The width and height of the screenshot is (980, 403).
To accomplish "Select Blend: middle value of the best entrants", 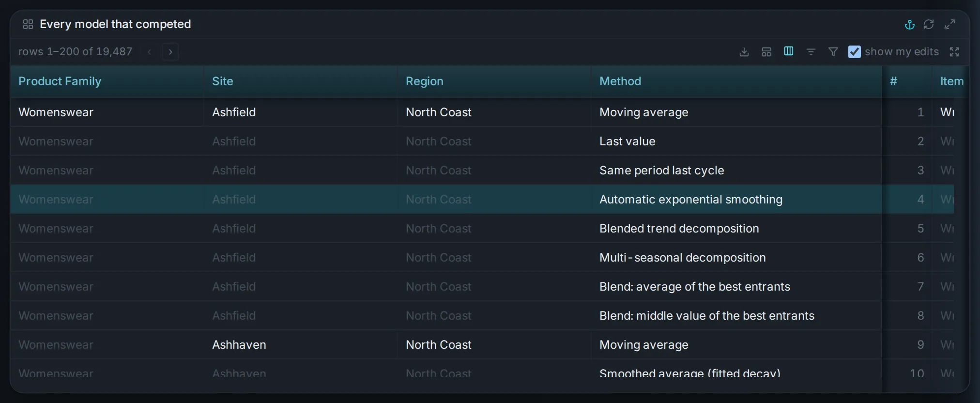I will click(x=736, y=315).
